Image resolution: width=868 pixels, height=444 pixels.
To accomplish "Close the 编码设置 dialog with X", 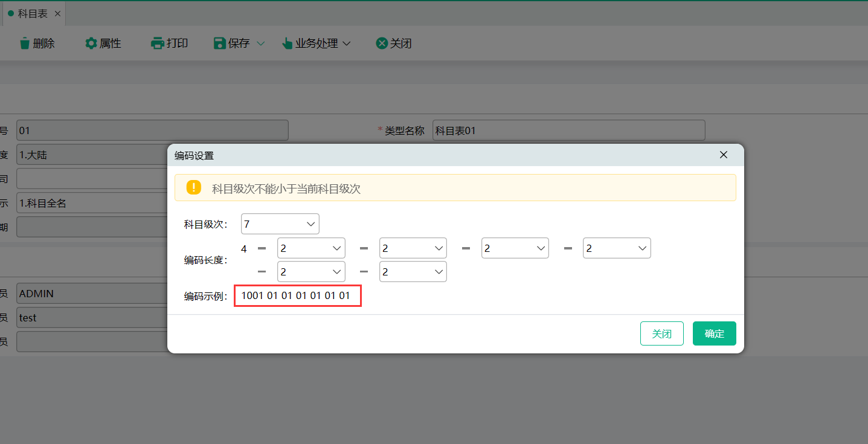I will (x=724, y=155).
